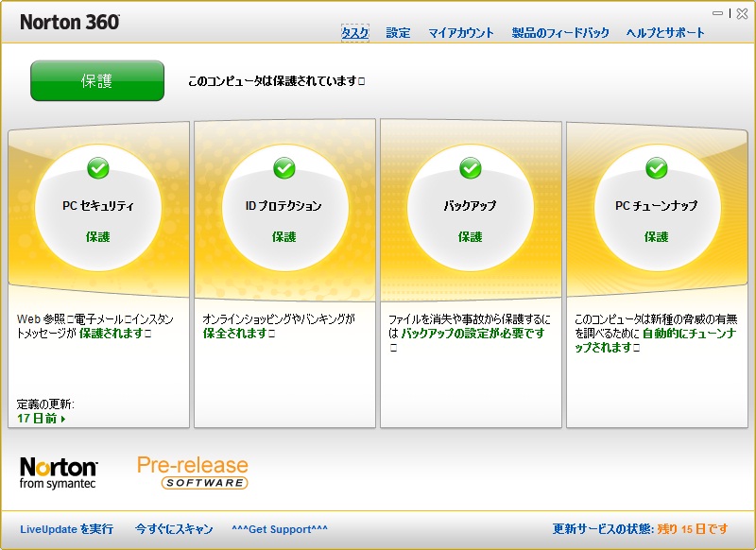756x550 pixels.
Task: Click 保護 status under バックアップ
Action: pyautogui.click(x=470, y=237)
